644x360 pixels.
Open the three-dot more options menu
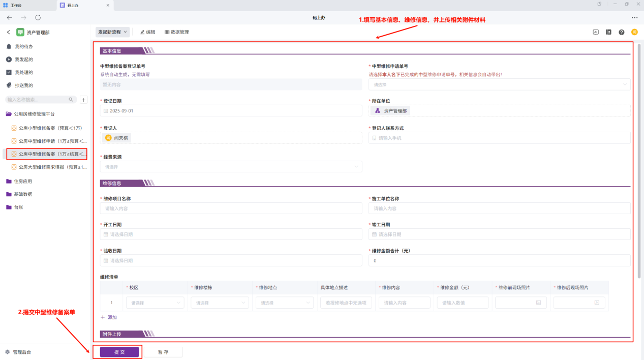pos(634,18)
